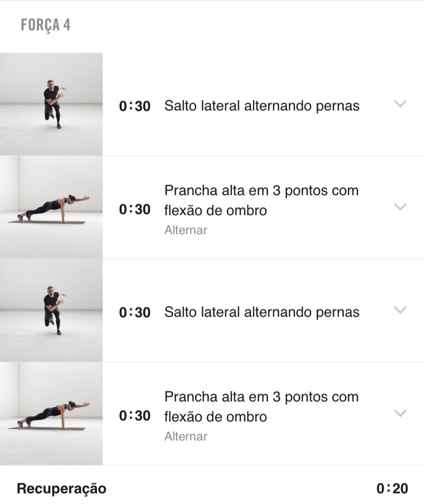Click the first Alternar label

coord(186,230)
